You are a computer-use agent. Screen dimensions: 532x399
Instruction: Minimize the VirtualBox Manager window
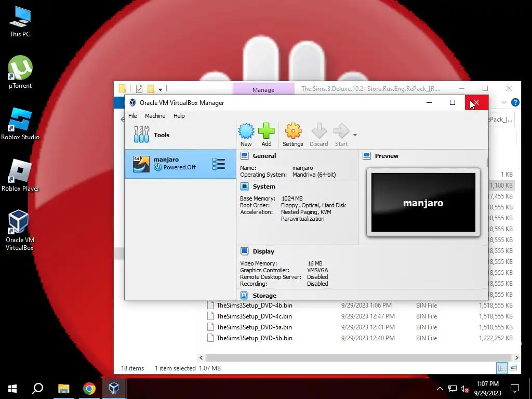[x=429, y=102]
